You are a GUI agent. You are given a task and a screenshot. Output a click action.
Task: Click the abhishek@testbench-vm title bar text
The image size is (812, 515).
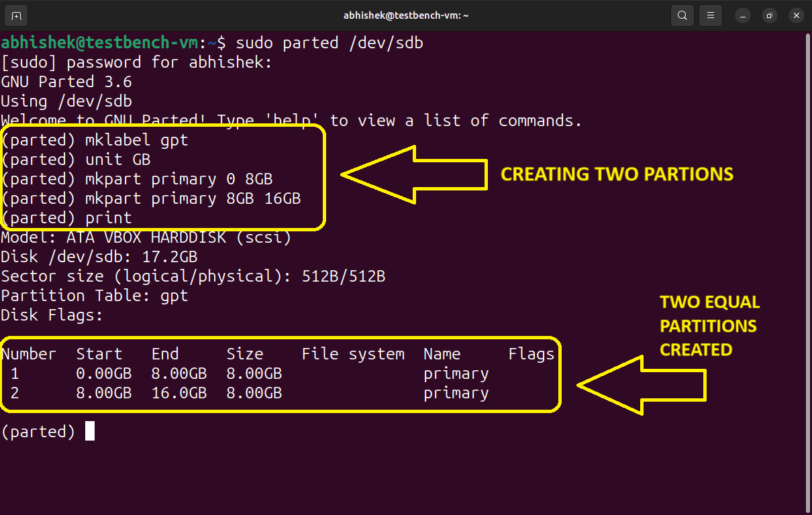tap(406, 15)
